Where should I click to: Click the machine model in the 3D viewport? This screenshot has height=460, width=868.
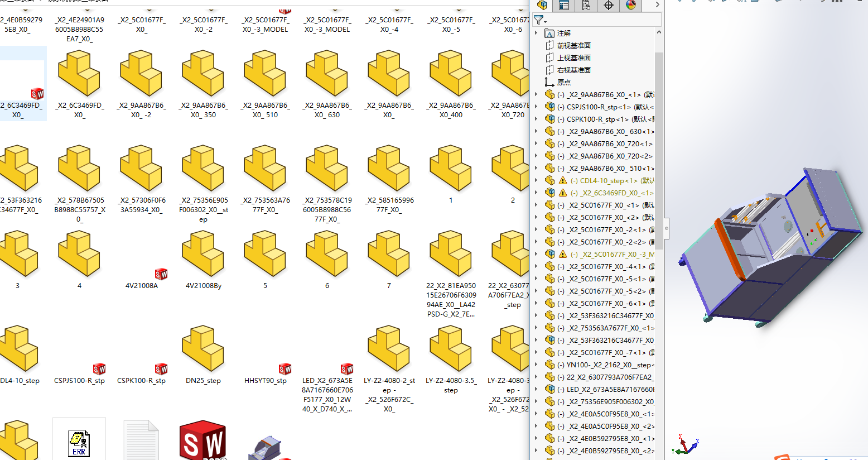tap(770, 248)
